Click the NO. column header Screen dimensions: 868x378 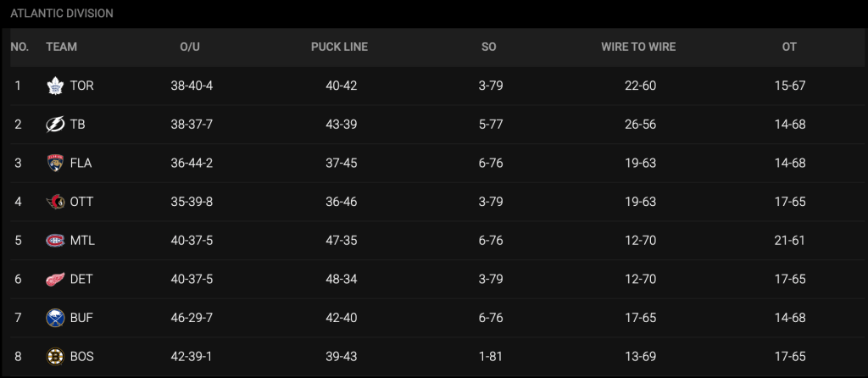click(x=19, y=47)
